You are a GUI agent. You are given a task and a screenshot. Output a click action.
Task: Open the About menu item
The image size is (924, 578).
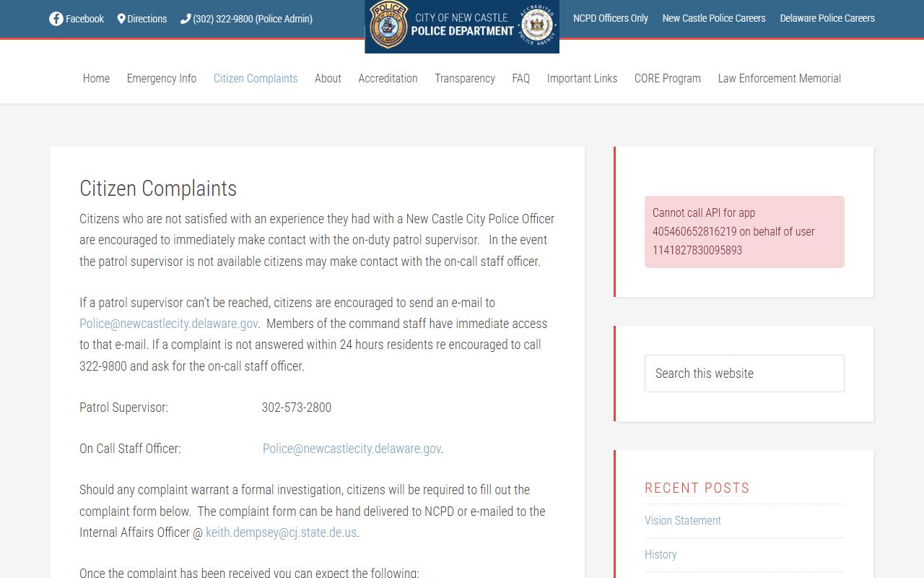(x=328, y=78)
